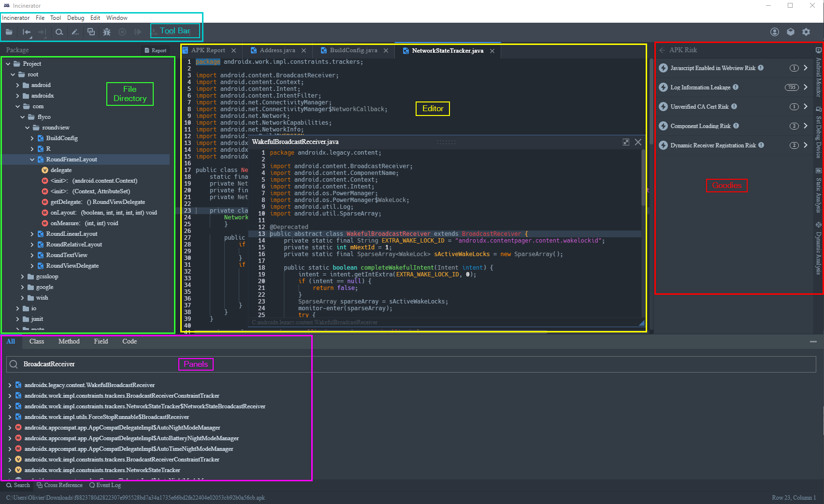This screenshot has height=504, width=824.
Task: Click the open folder toolbar icon
Action: [x=9, y=32]
